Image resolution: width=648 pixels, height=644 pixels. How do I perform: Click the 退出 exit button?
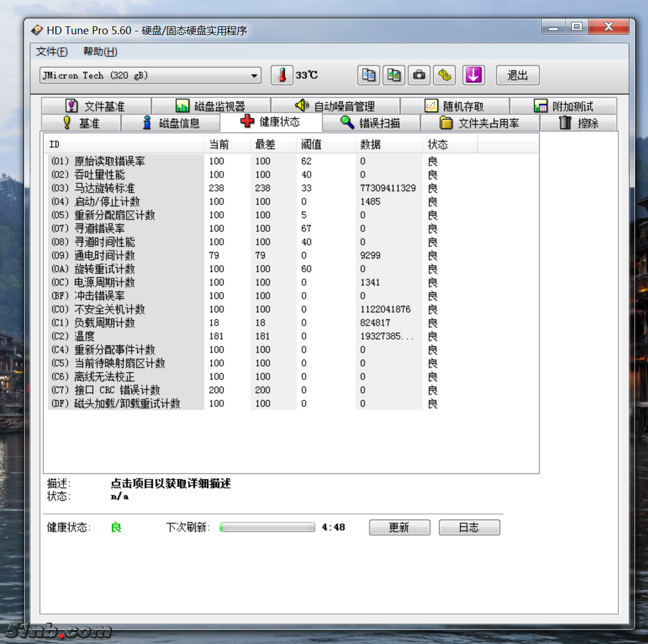pos(517,75)
